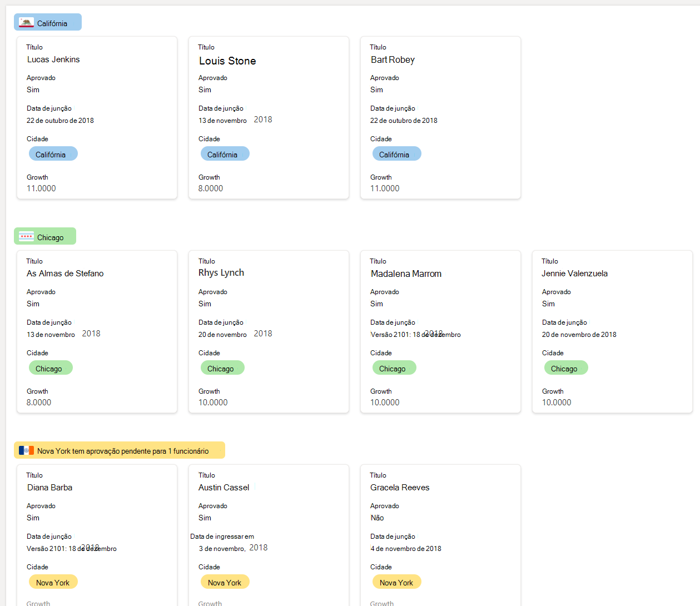Screen dimensions: 700x606
Task: Open the Gracela Reeves card title
Action: (x=400, y=488)
